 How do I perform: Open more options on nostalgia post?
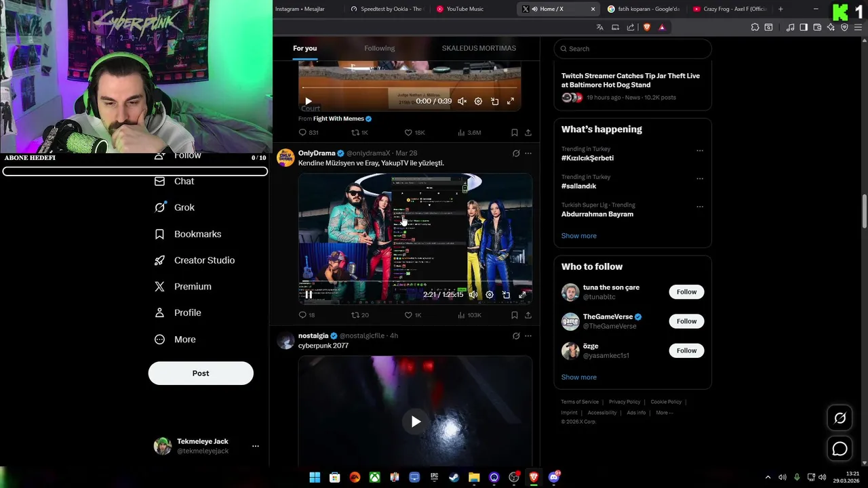pyautogui.click(x=528, y=336)
